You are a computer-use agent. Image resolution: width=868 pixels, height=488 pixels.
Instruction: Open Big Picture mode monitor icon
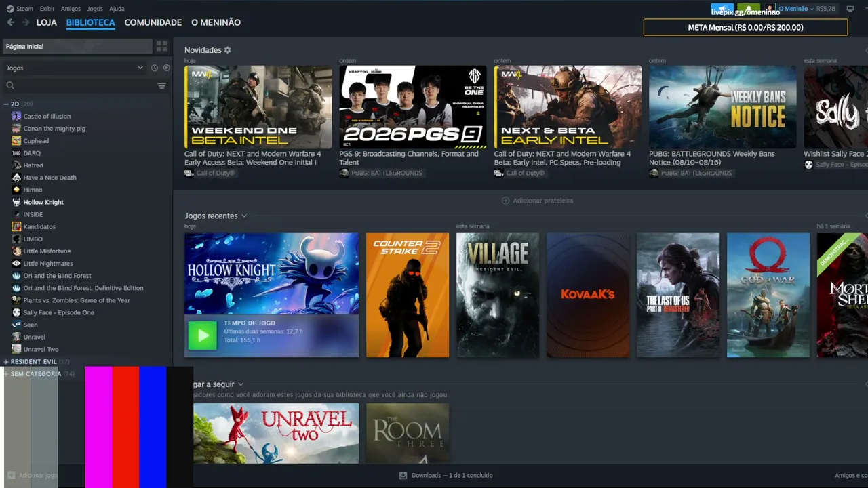tap(850, 9)
